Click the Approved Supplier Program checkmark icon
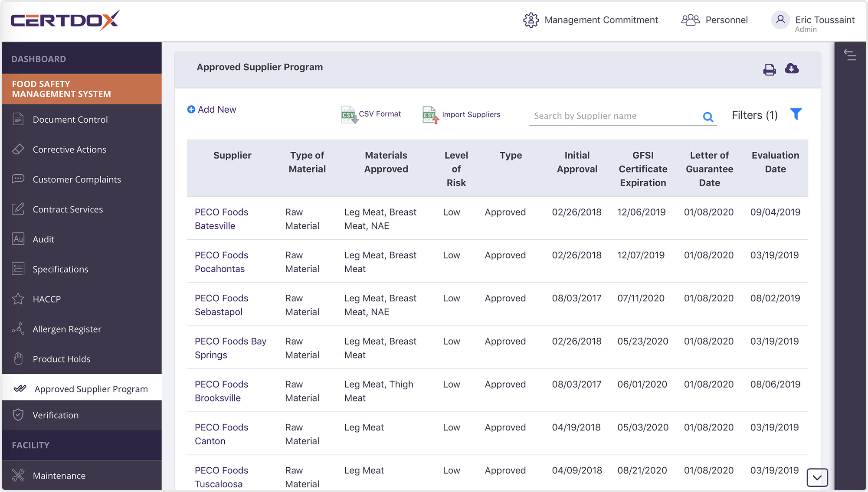Viewport: 868px width, 492px height. 20,388
